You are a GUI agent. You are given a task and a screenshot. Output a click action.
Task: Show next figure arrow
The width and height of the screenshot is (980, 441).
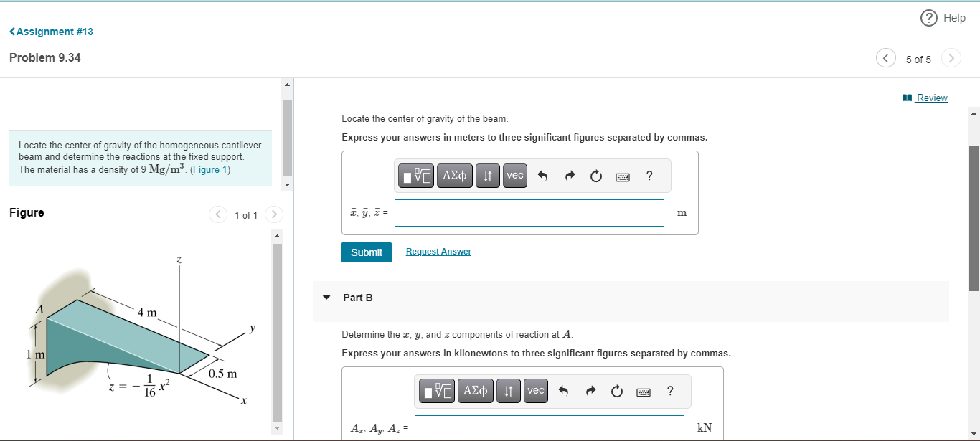pyautogui.click(x=274, y=214)
